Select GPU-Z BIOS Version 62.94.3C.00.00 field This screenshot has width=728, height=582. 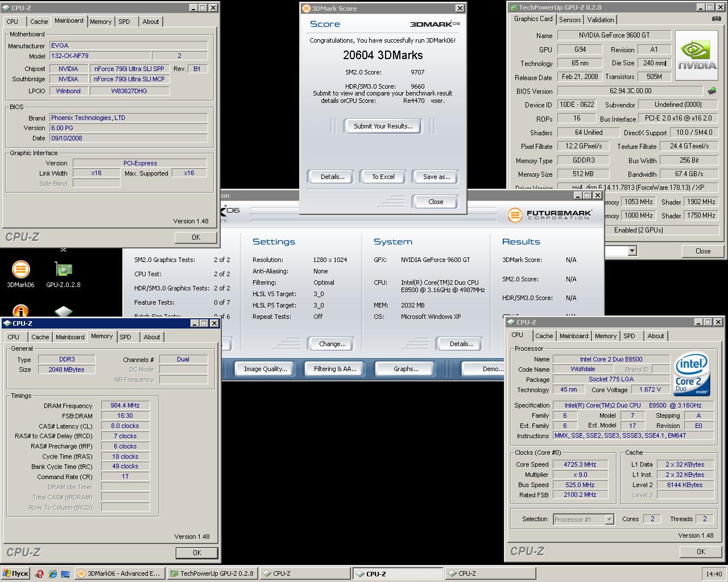point(630,91)
